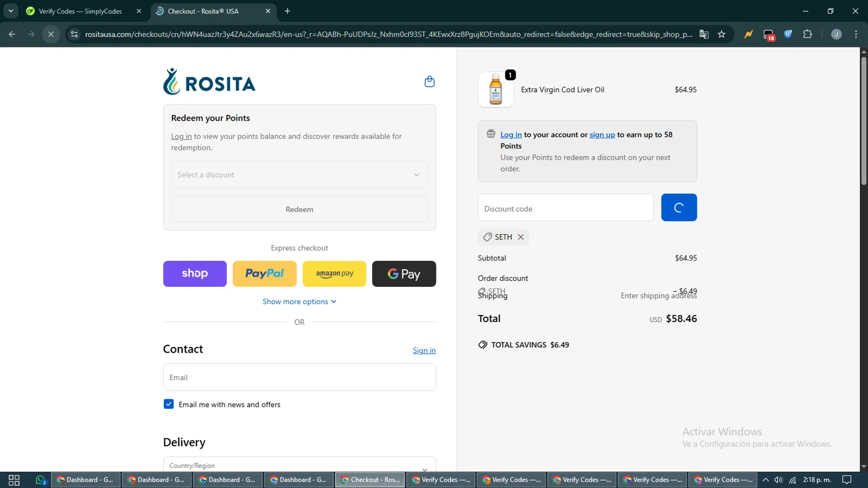Open the volume control icon
This screenshot has width=868, height=488.
[x=779, y=480]
